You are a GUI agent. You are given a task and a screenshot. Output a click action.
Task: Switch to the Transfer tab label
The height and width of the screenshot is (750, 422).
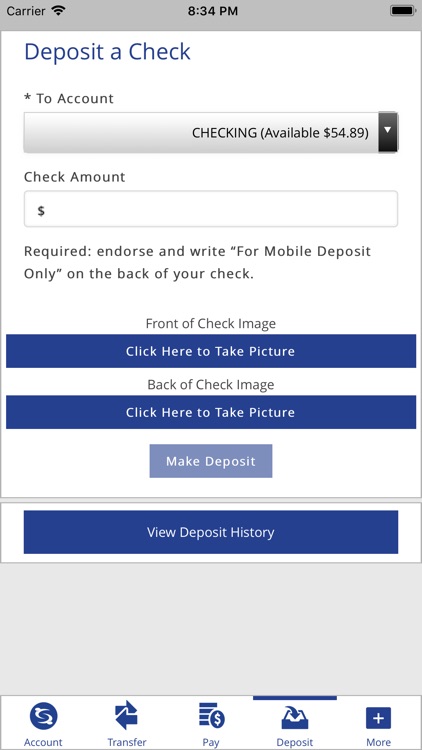(x=127, y=742)
